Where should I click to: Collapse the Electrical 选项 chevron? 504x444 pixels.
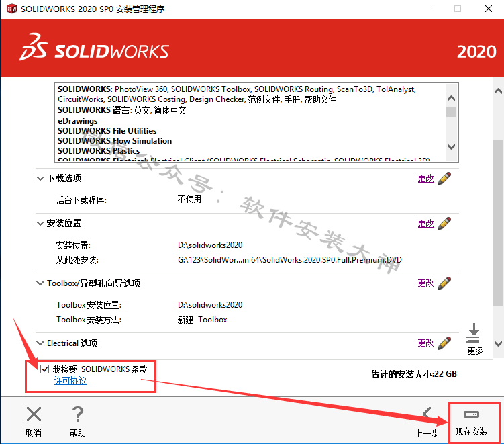click(40, 343)
